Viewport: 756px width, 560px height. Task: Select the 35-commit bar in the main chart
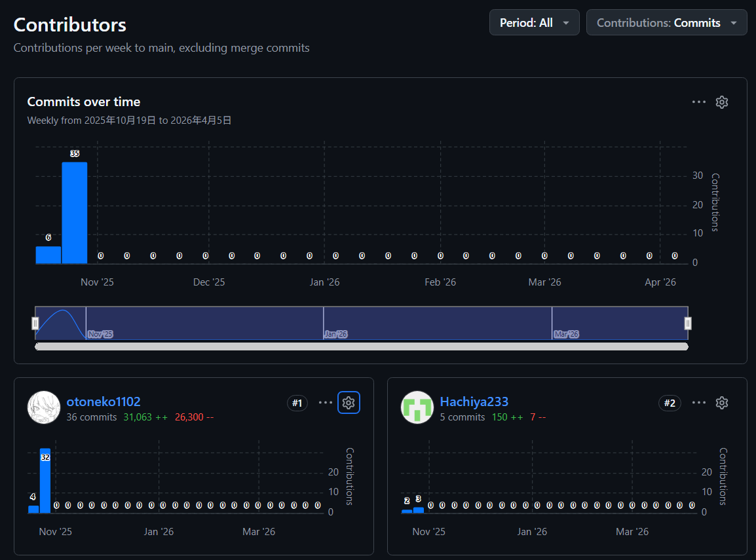tap(75, 213)
